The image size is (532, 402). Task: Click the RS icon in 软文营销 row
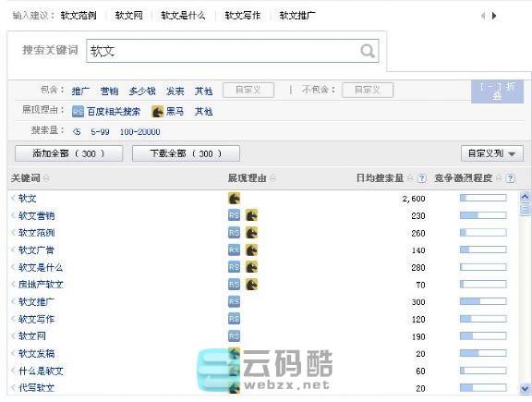click(x=234, y=215)
